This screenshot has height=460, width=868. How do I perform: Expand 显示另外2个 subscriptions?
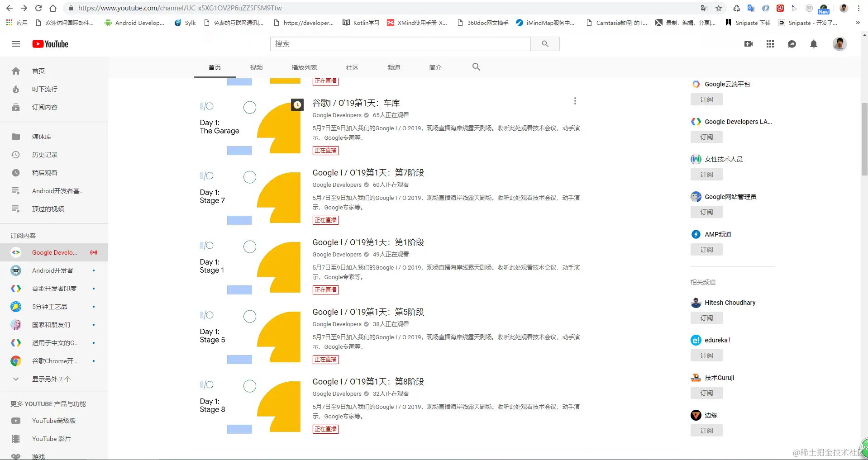coord(51,379)
